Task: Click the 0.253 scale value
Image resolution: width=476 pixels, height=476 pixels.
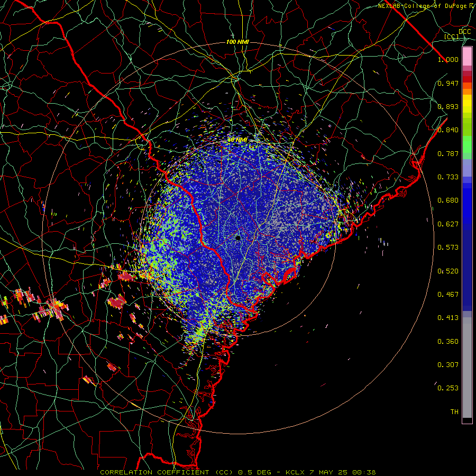Action: tap(448, 388)
